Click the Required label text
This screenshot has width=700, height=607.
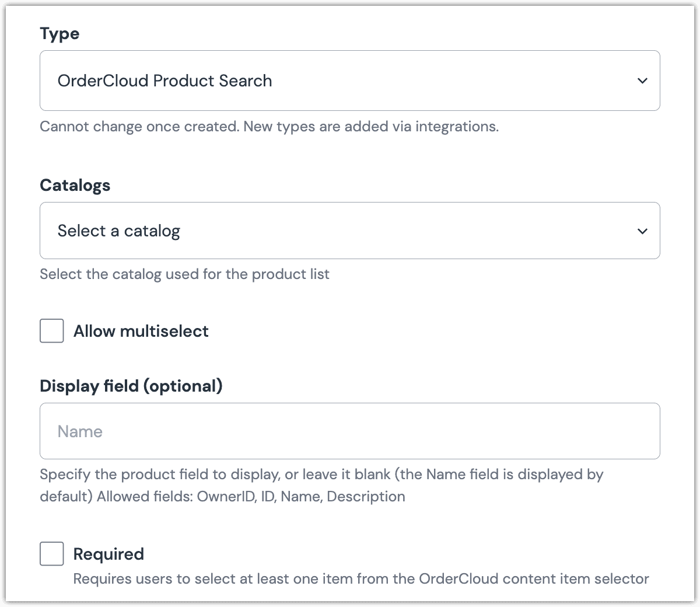(x=108, y=554)
